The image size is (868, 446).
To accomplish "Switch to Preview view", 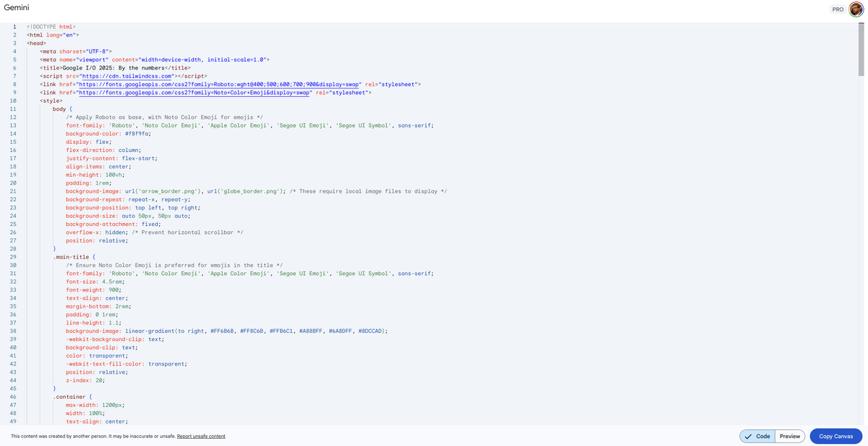I will (x=790, y=436).
